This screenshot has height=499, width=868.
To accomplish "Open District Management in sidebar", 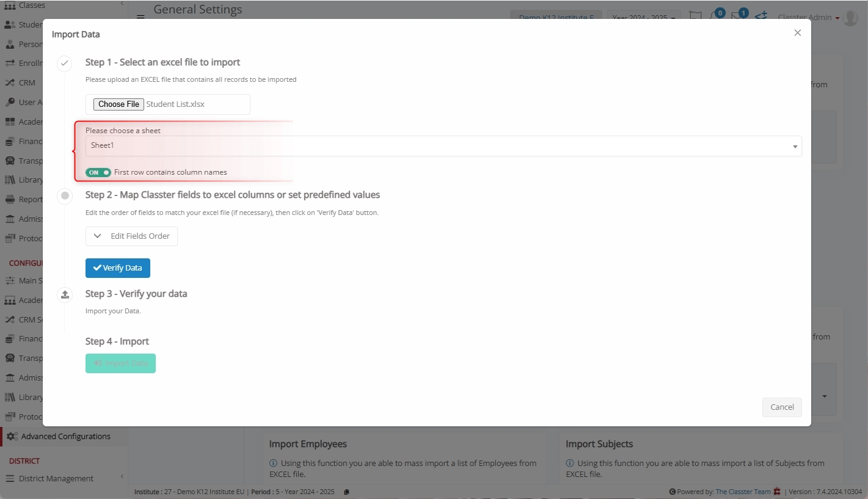I will (56, 479).
